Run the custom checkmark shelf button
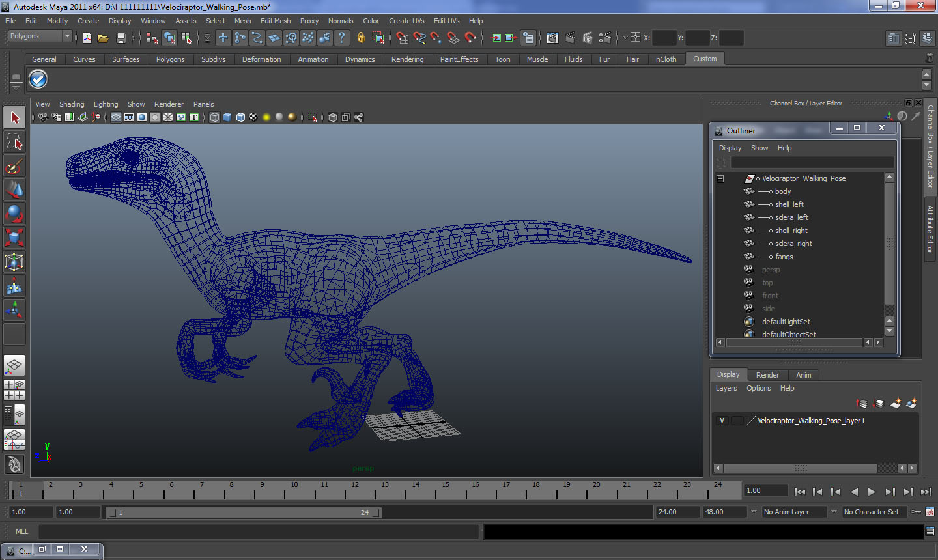 click(38, 79)
